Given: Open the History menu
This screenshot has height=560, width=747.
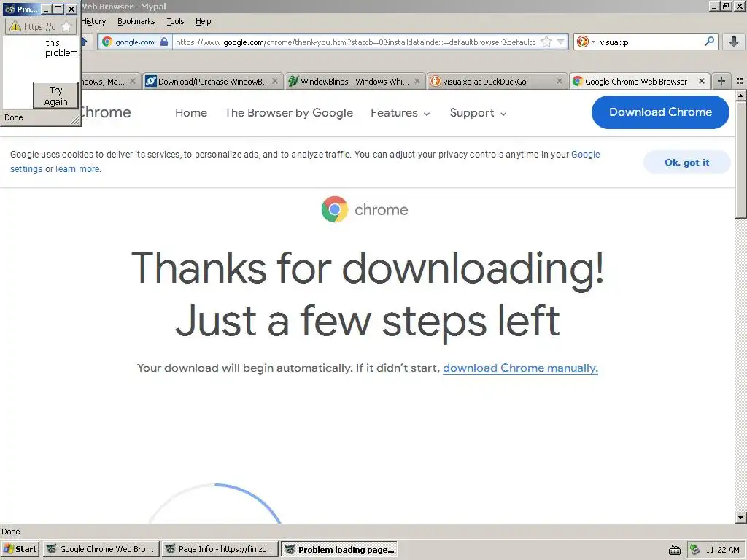Looking at the screenshot, I should [x=93, y=21].
